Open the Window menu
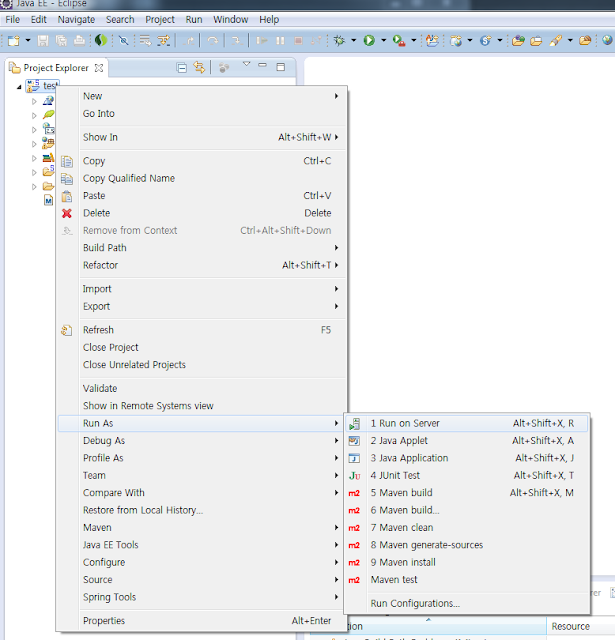615x640 pixels. 231,20
